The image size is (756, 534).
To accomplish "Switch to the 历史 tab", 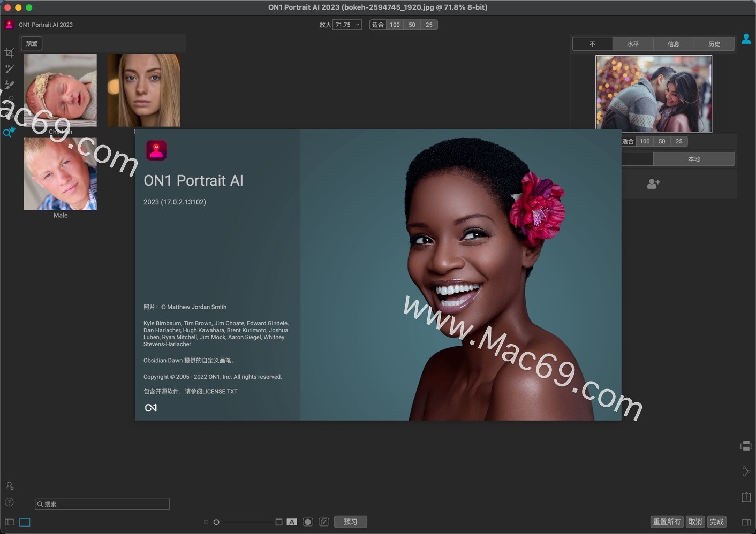I will click(714, 44).
